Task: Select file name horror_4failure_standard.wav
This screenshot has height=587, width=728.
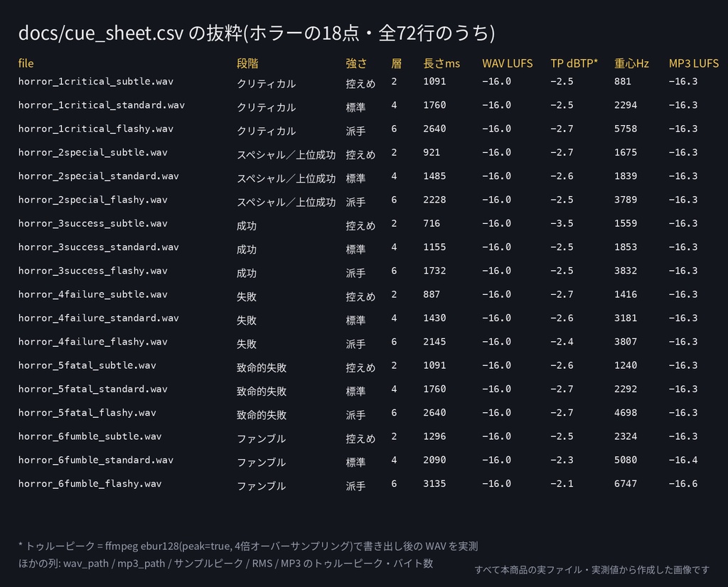Action: 98,318
